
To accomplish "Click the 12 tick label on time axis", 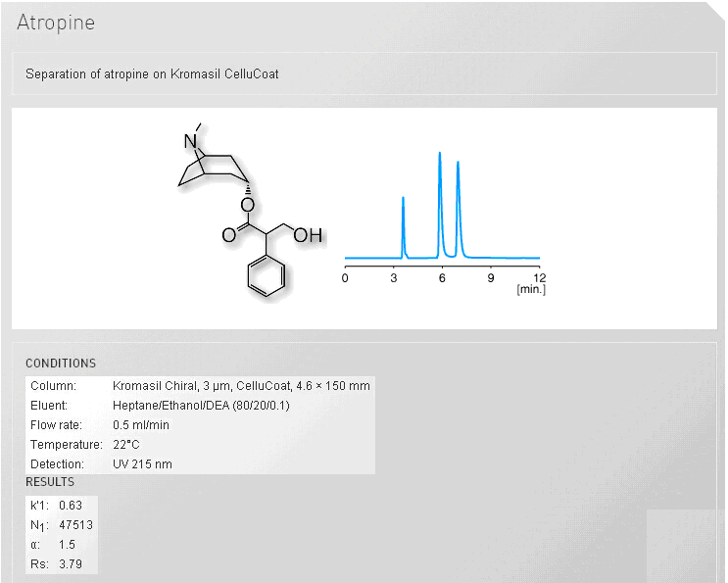I will [x=539, y=278].
